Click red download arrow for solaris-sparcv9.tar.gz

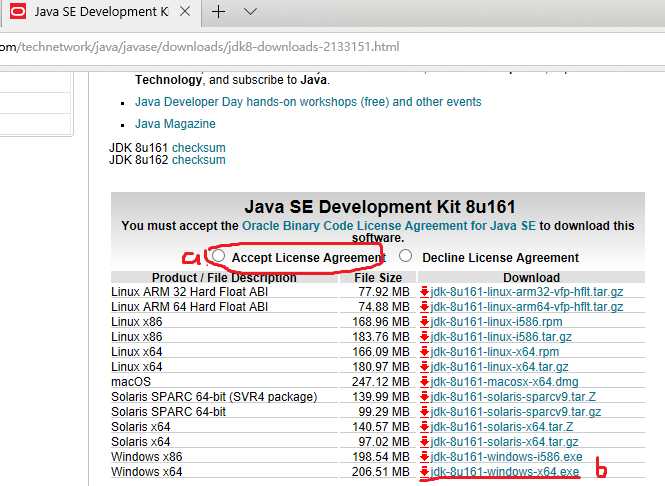pos(424,412)
